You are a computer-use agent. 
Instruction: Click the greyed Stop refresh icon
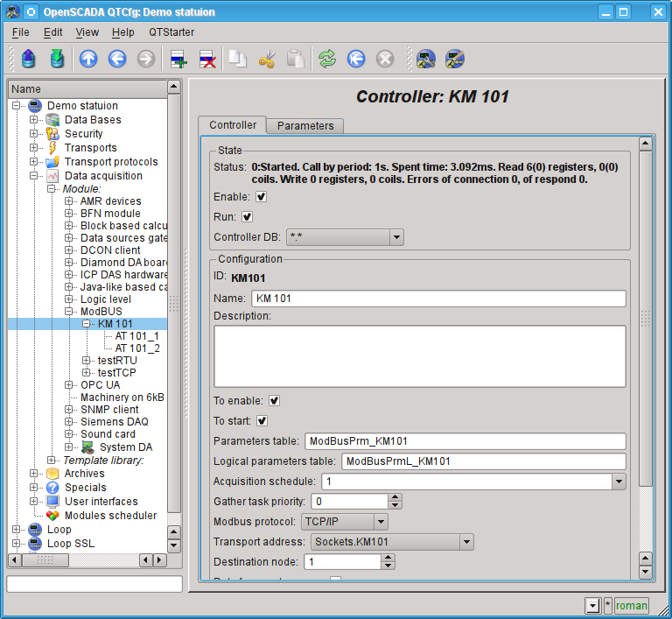(385, 59)
